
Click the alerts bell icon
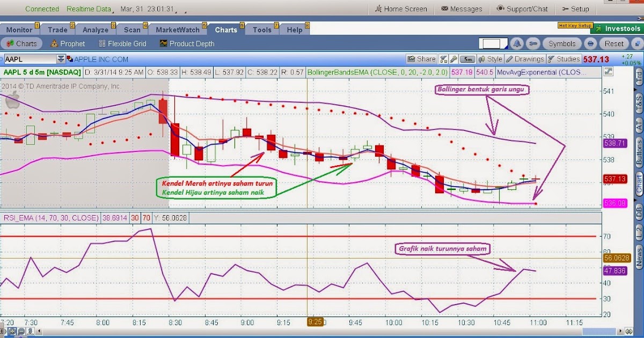click(x=516, y=43)
